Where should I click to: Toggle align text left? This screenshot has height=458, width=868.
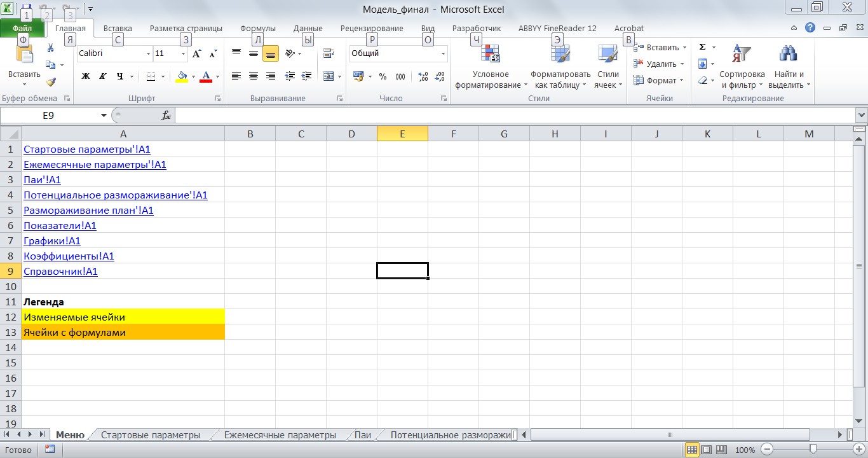236,76
